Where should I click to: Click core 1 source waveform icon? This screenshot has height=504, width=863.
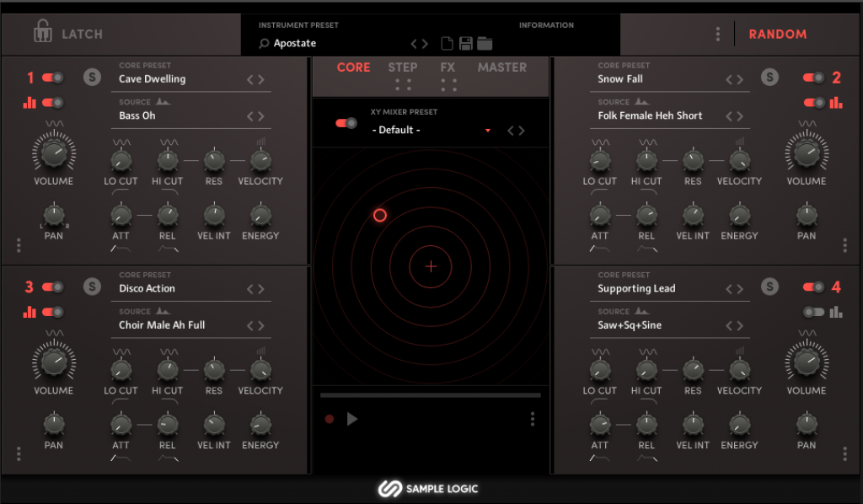(163, 101)
